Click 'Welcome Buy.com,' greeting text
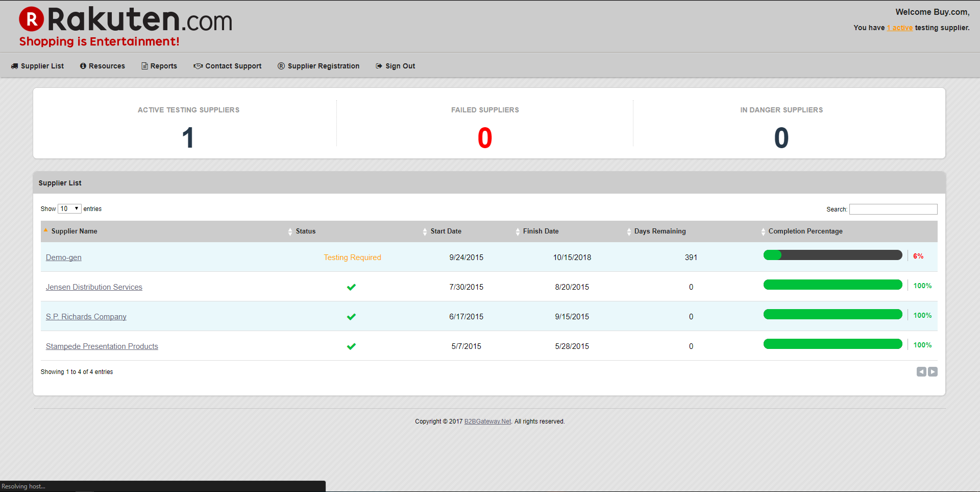The width and height of the screenshot is (980, 492). 933,12
